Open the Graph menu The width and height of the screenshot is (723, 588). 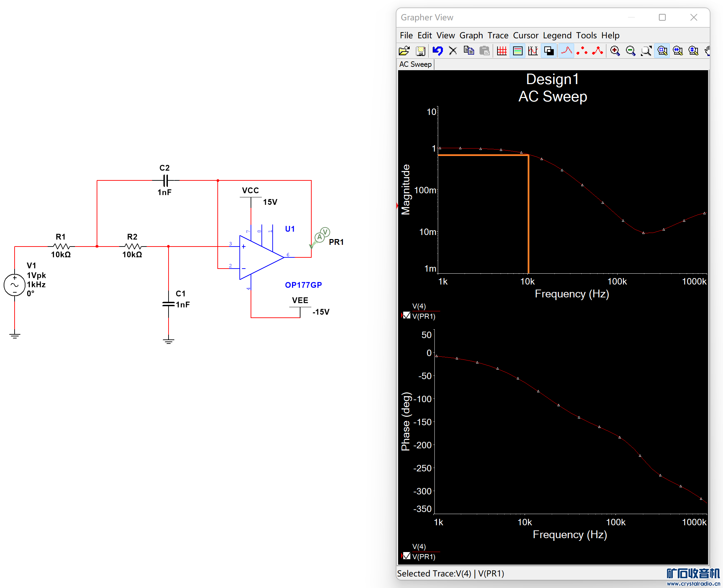point(471,35)
